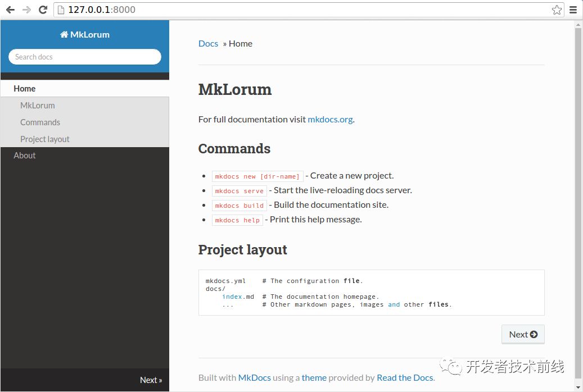This screenshot has width=583, height=392.
Task: Select Home in sidebar navigation
Action: coord(85,88)
